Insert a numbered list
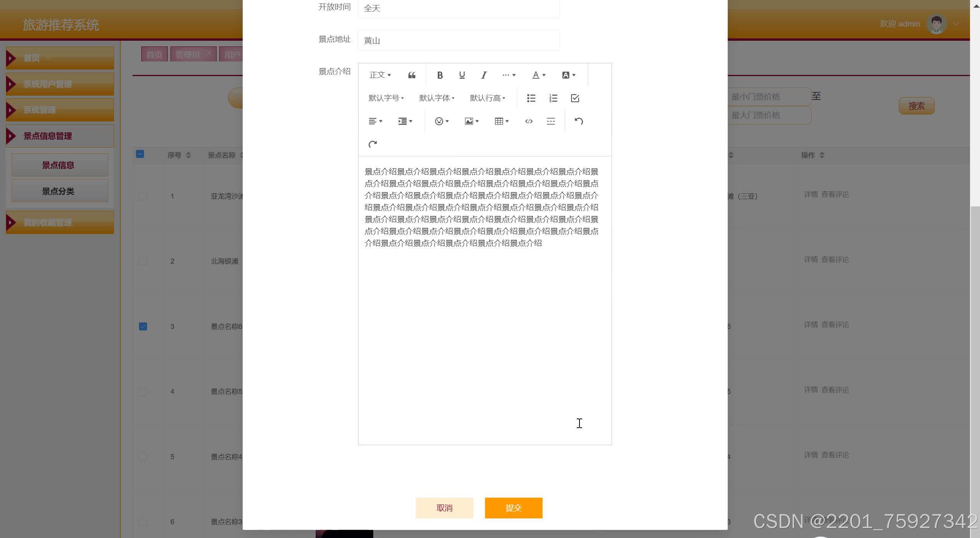Screen dimensions: 980x538 (553, 98)
